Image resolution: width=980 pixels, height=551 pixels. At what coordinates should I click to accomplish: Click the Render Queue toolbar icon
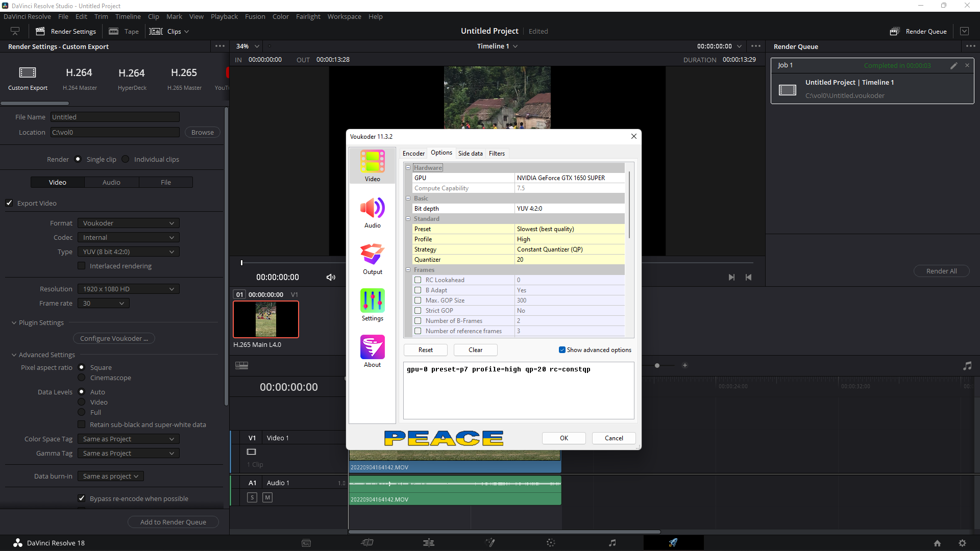coord(894,32)
